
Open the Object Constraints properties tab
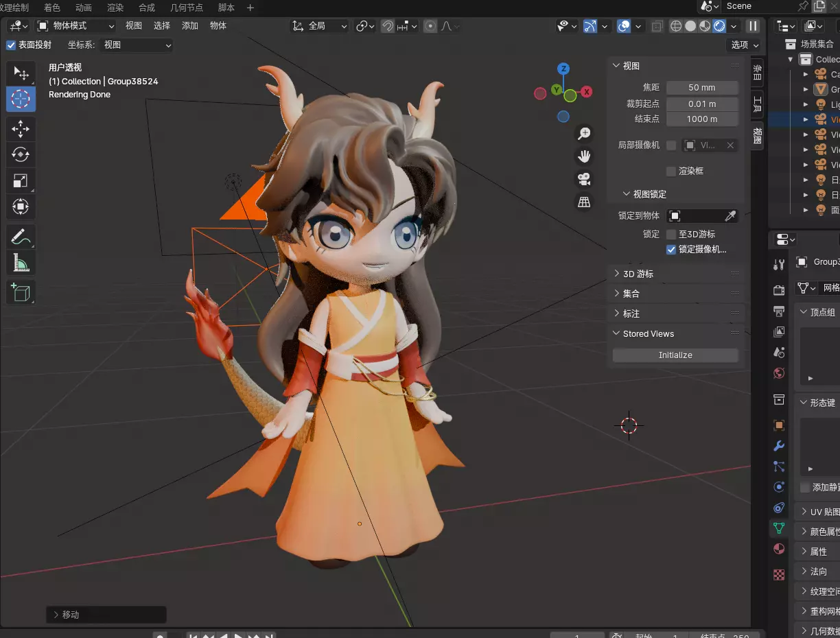click(779, 508)
